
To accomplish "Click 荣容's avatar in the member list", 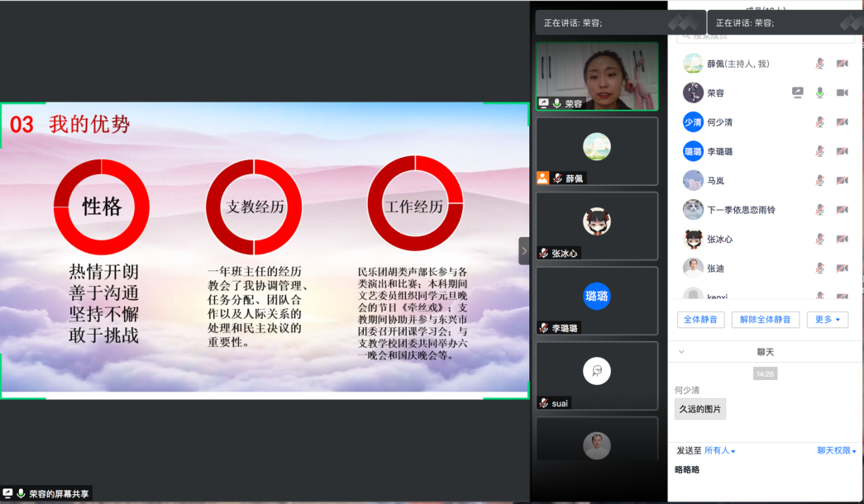I will 693,93.
